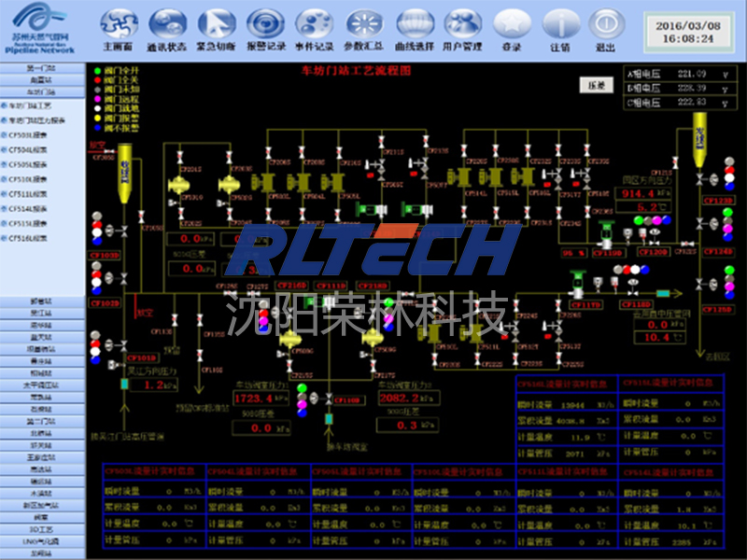Click the 注销 logout icon
The height and width of the screenshot is (560, 747).
click(561, 24)
